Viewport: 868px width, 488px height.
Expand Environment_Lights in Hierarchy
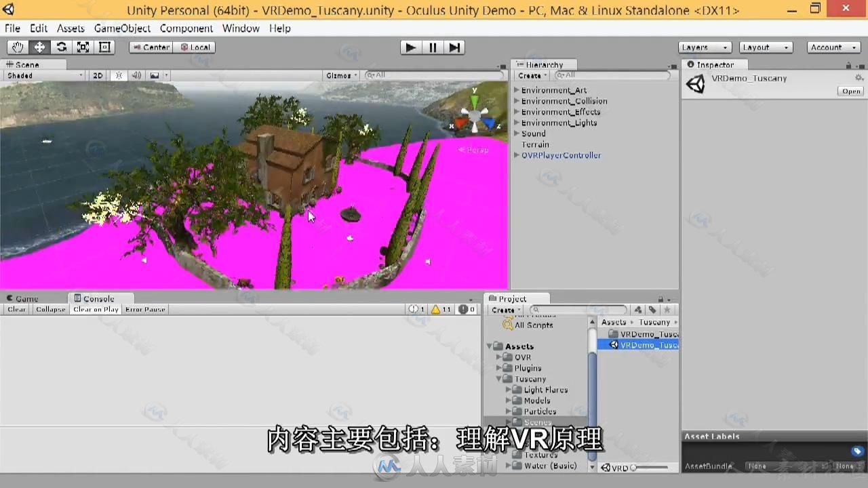pos(517,123)
